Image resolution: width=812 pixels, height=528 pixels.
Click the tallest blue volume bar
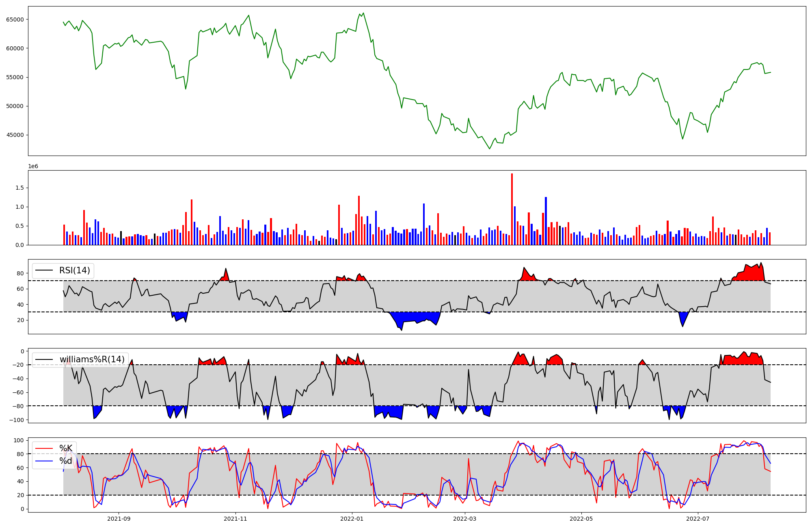pos(546,221)
